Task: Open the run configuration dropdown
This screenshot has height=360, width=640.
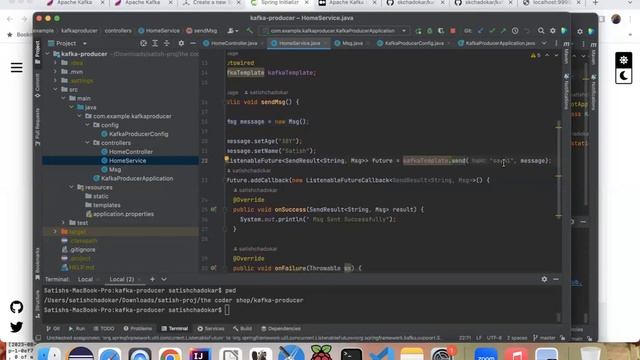Action: (335, 31)
